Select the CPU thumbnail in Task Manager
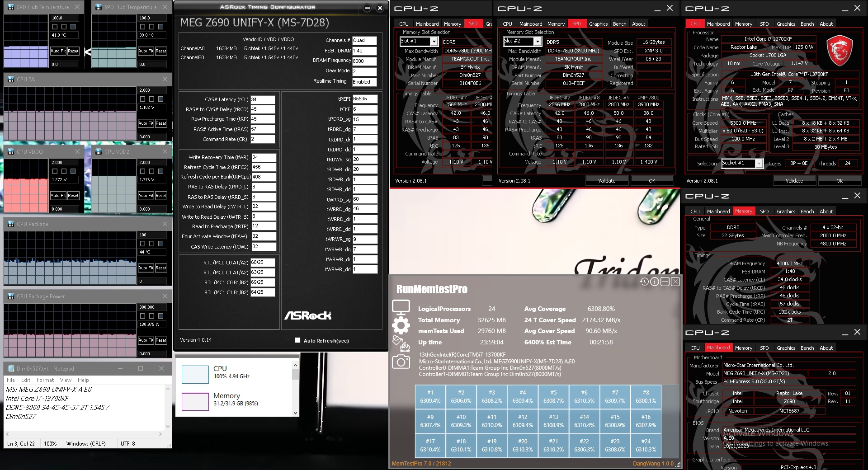868x470 pixels. coord(195,375)
